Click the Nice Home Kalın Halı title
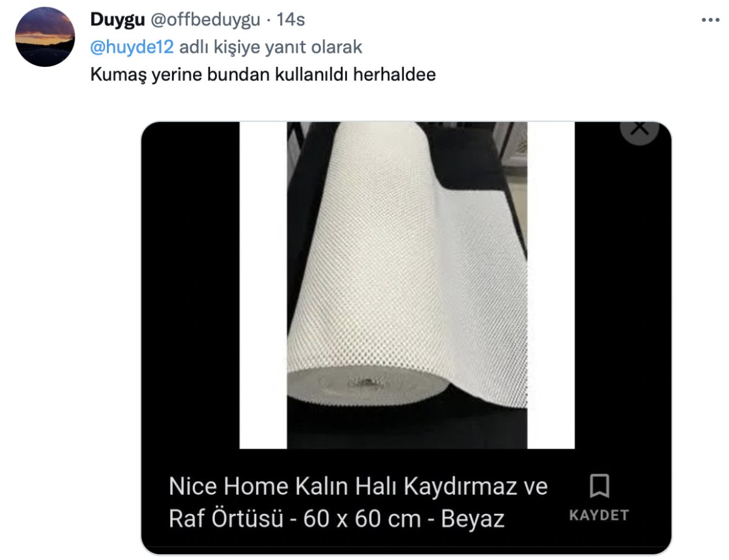729x560 pixels. point(358,487)
